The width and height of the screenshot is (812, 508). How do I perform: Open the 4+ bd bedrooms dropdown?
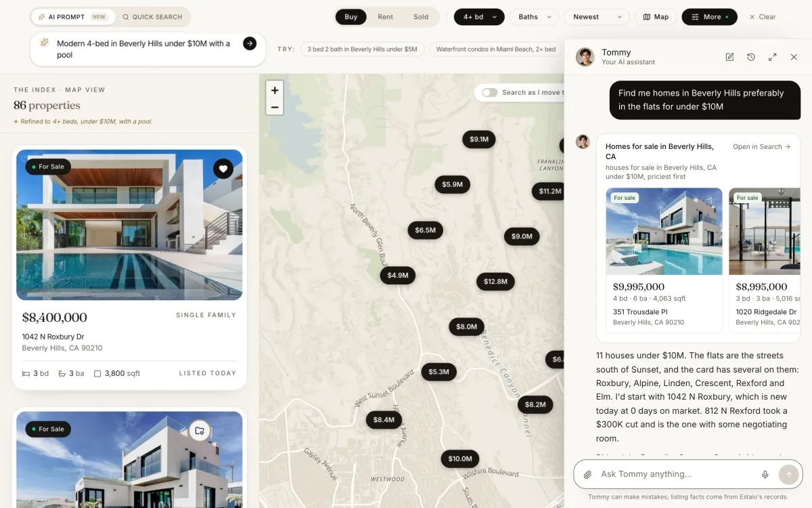coord(479,17)
